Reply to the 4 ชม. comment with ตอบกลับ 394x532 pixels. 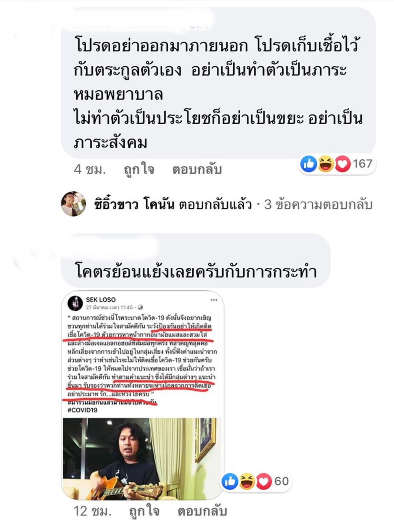197,169
